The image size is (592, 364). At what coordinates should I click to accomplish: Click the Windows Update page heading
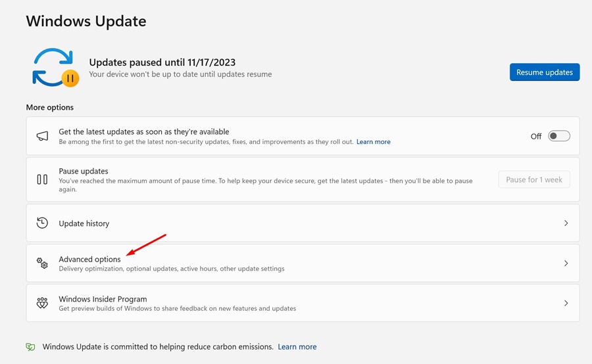pos(86,21)
